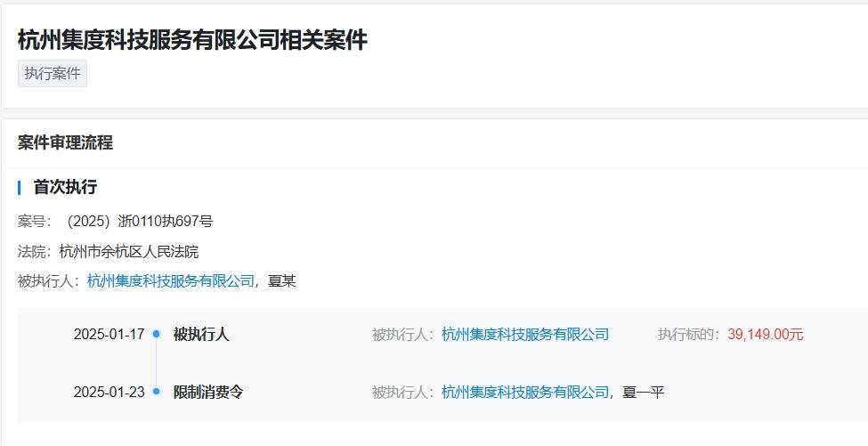This screenshot has height=446, width=868.
Task: Click the 2025-01-23 timeline dot
Action: point(156,391)
